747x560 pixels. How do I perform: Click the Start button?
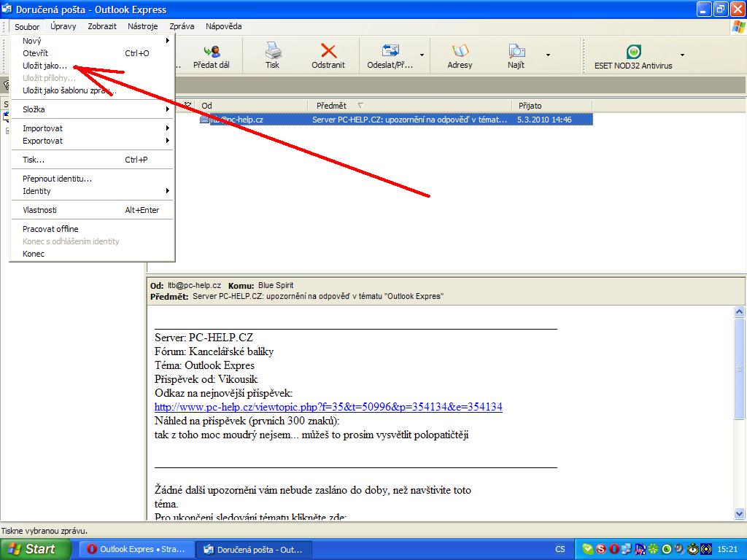(x=35, y=549)
